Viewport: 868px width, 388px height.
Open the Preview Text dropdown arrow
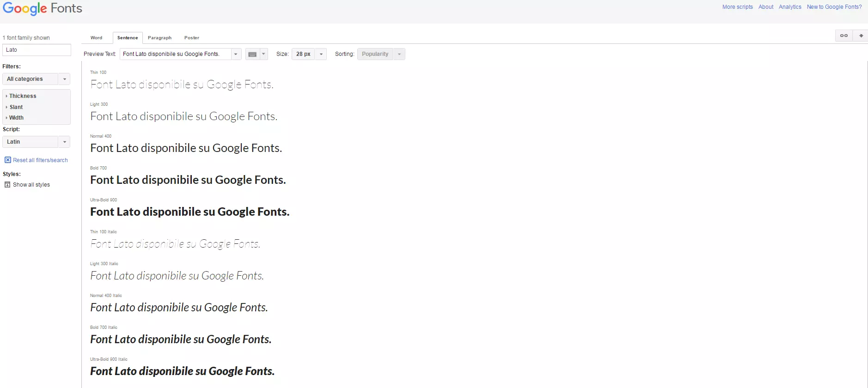coord(236,54)
